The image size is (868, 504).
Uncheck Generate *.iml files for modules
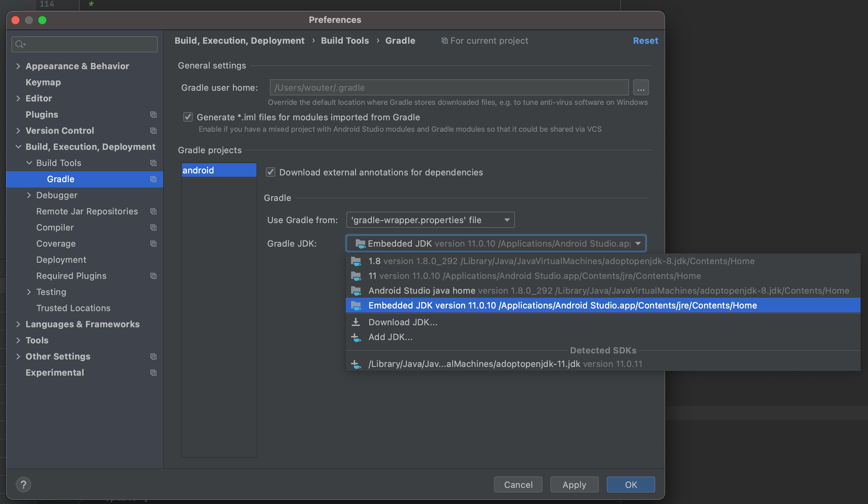coord(188,117)
